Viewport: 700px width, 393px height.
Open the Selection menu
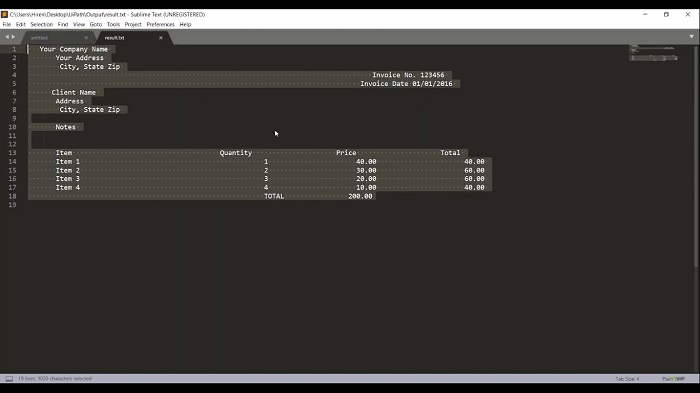coord(42,25)
